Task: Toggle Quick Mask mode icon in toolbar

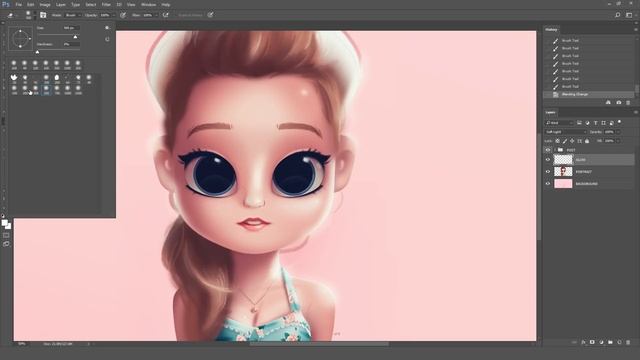Action: (x=6, y=236)
